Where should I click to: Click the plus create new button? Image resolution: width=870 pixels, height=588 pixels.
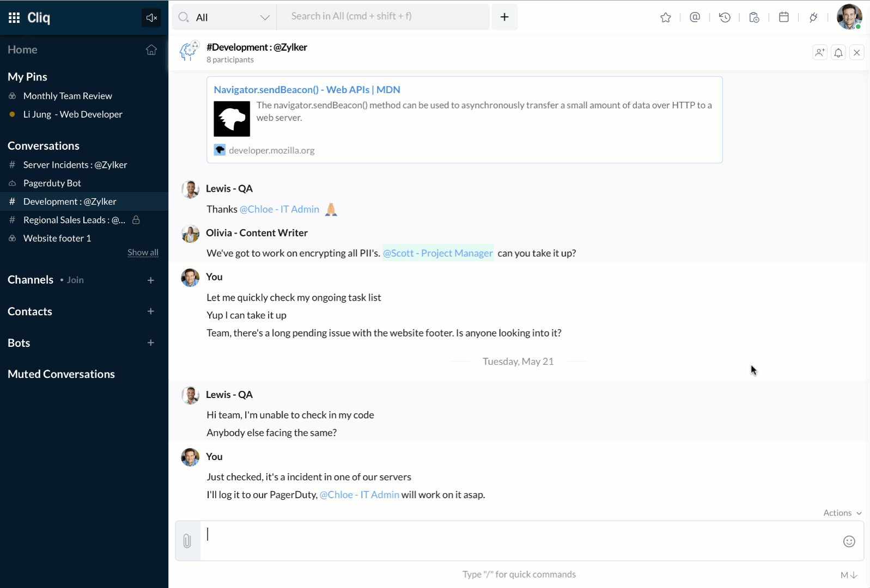(x=504, y=17)
